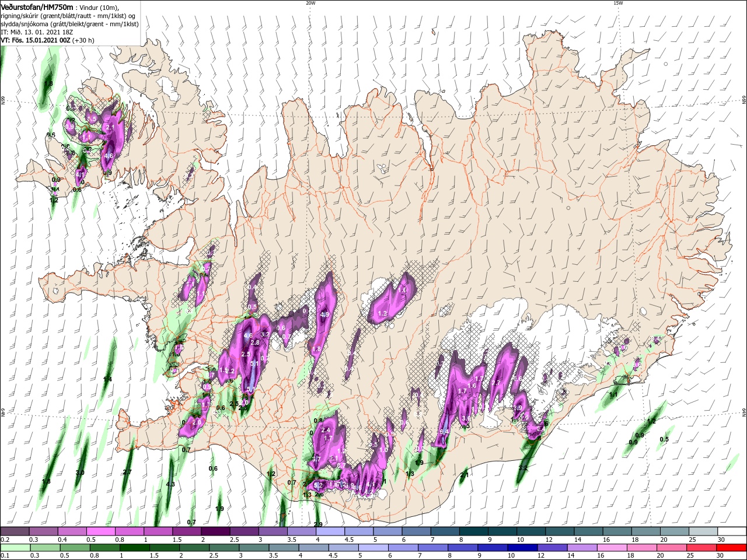Screen dimensions: 747x560
Task: Click the 4.9 snowfall value on the map
Action: tap(325, 314)
